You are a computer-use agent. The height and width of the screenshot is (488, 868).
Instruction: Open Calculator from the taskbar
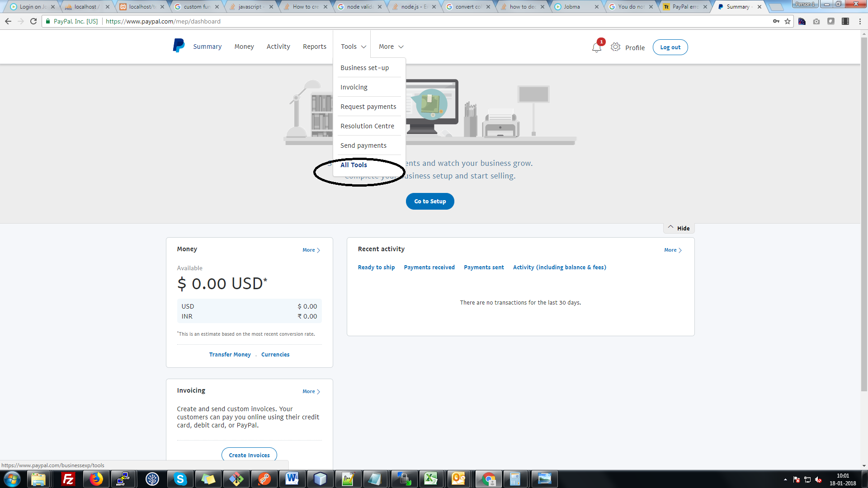pos(516,479)
